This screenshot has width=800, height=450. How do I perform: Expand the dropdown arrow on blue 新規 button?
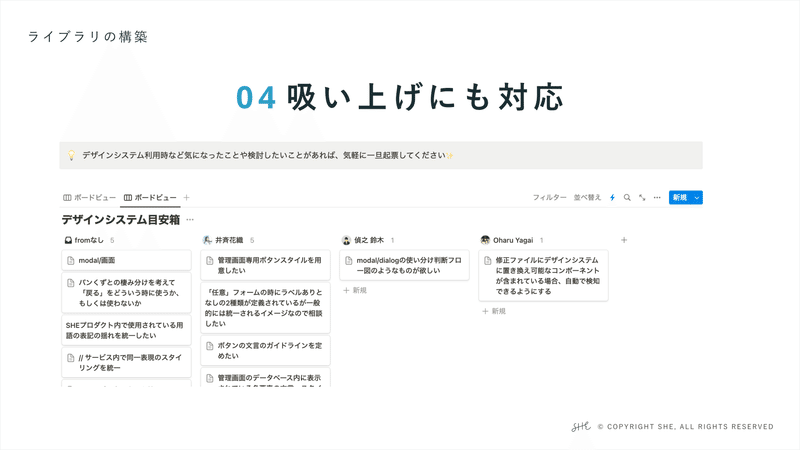point(696,197)
